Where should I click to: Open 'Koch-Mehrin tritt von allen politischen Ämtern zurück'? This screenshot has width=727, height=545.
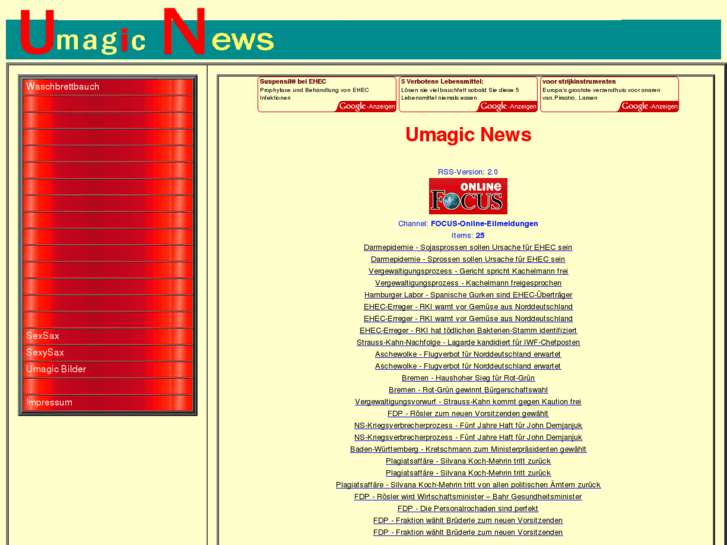point(468,485)
